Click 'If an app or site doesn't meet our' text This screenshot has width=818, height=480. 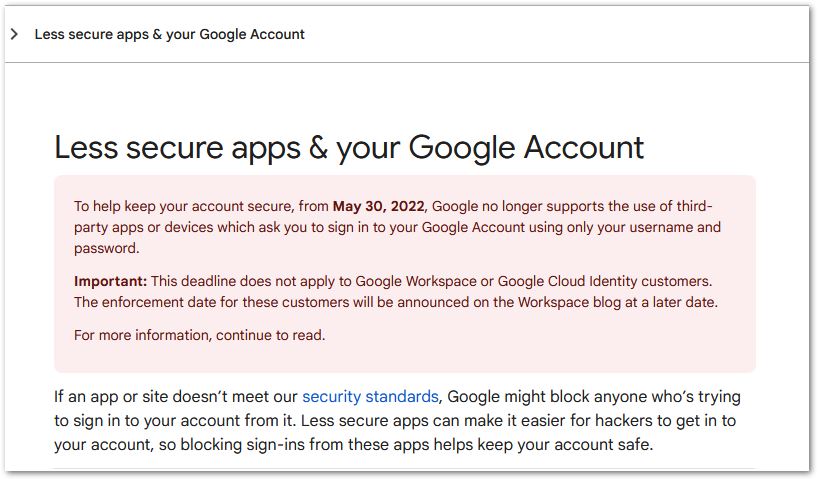coord(176,397)
